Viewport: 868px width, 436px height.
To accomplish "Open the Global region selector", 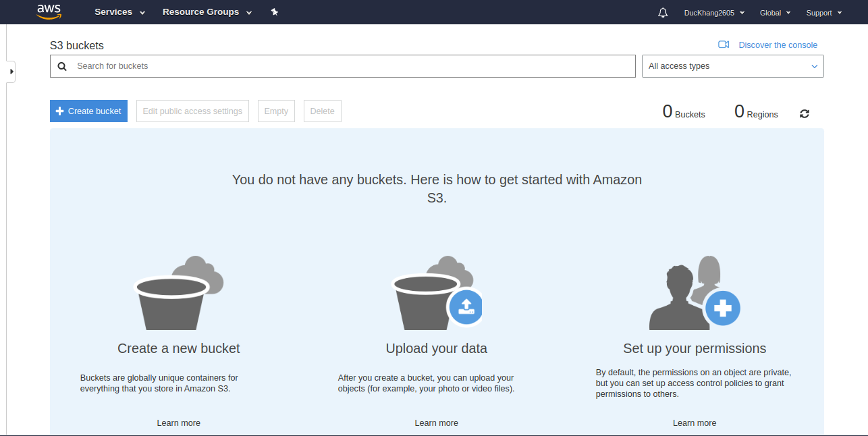I will 775,13.
